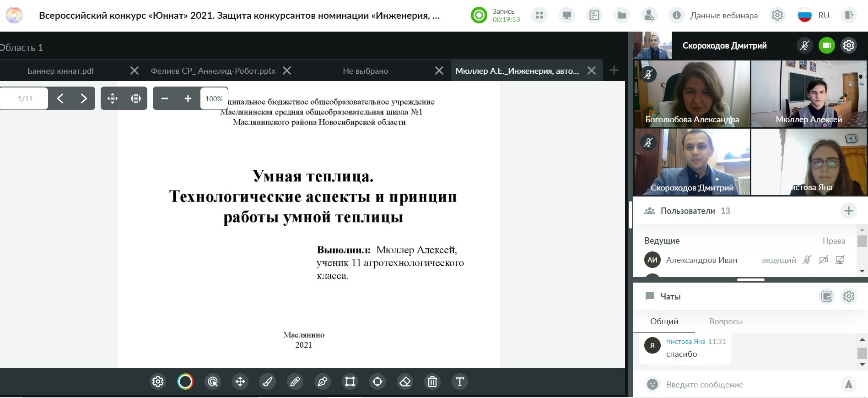Click the green recording indicator

479,16
